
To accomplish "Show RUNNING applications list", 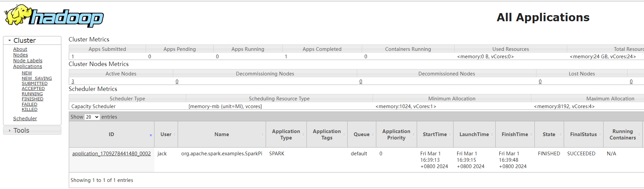I will 32,94.
